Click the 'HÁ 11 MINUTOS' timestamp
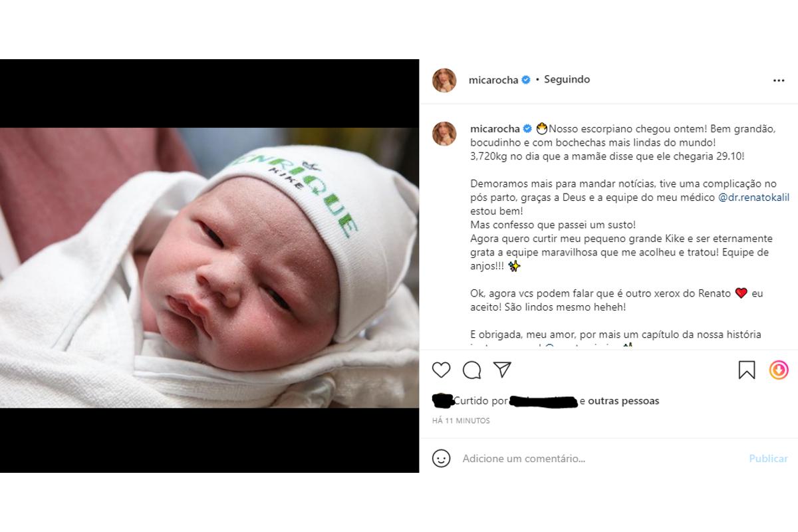798x532 pixels. click(461, 421)
